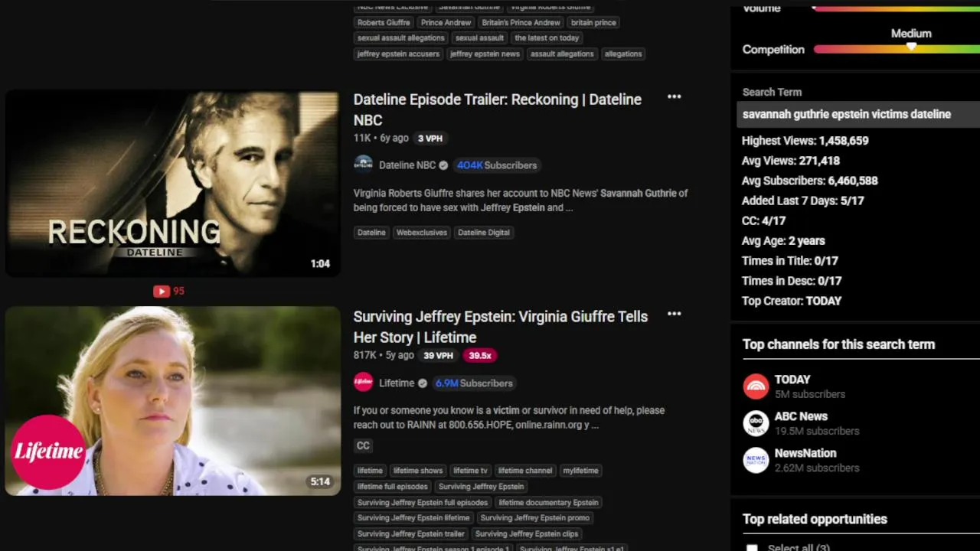The height and width of the screenshot is (551, 980).
Task: Select the Dateline Digital tag
Action: pos(483,233)
